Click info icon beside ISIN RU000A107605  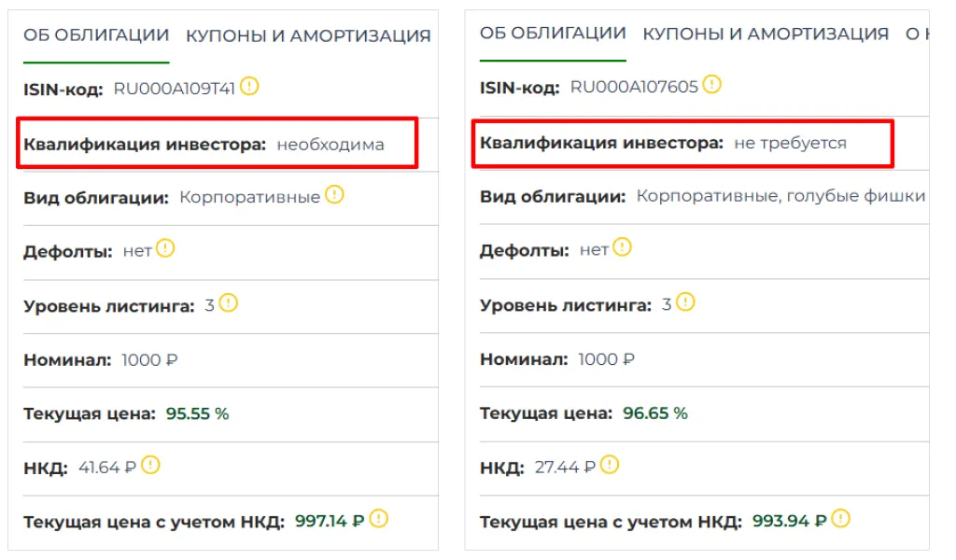pos(712,86)
